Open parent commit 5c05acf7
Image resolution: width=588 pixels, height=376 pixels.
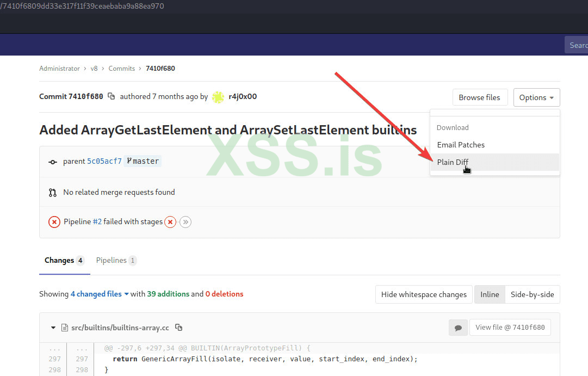pos(104,162)
